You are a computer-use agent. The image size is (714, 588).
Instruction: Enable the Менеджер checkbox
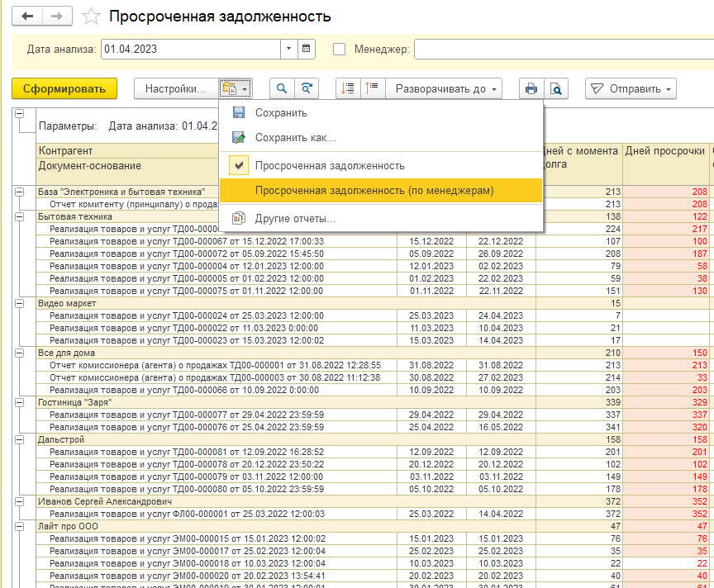340,50
